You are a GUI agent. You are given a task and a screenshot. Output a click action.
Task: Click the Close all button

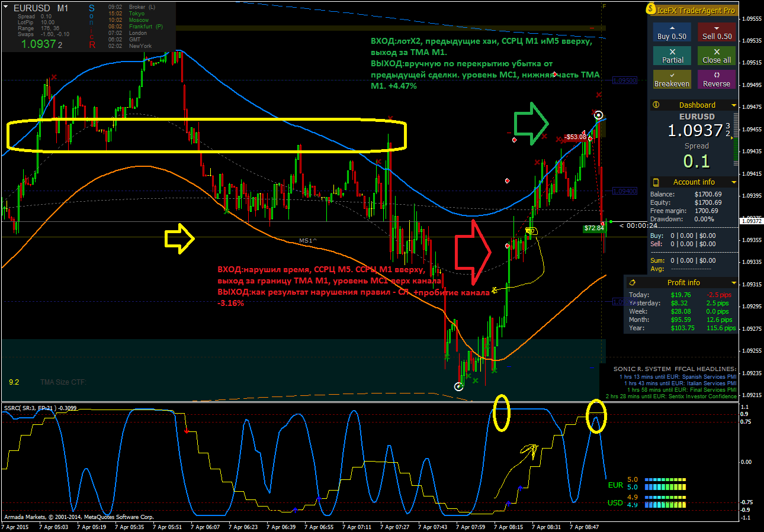coord(717,56)
